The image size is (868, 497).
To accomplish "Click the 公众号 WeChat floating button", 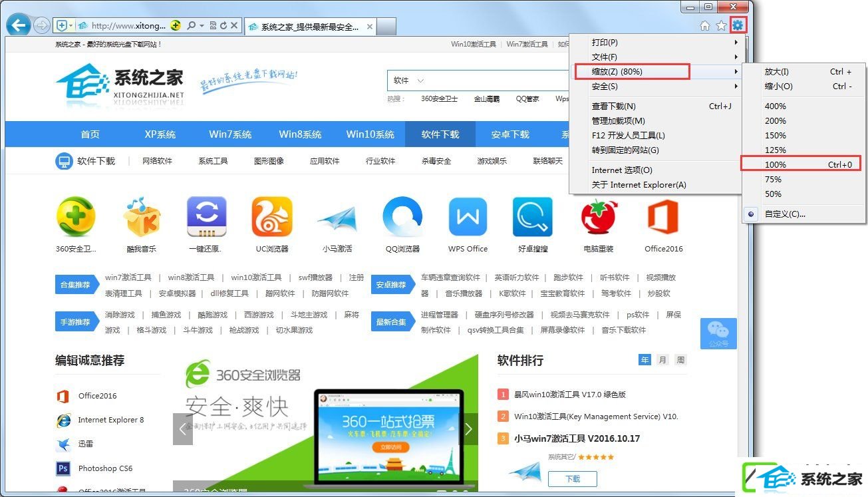I will tap(718, 333).
